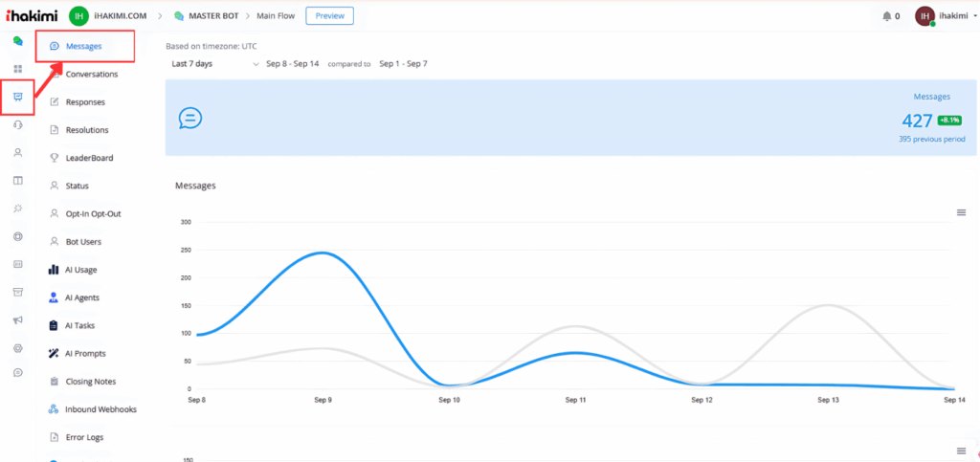The image size is (980, 462).
Task: Click the dashboard grid icon in sidebar
Action: [17, 69]
